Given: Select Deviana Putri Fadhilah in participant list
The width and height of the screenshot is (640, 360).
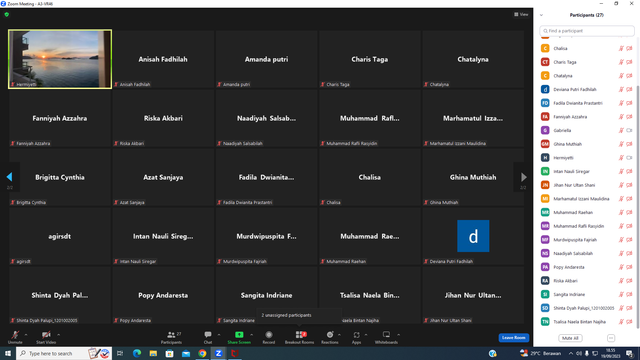Looking at the screenshot, I should tap(587, 89).
